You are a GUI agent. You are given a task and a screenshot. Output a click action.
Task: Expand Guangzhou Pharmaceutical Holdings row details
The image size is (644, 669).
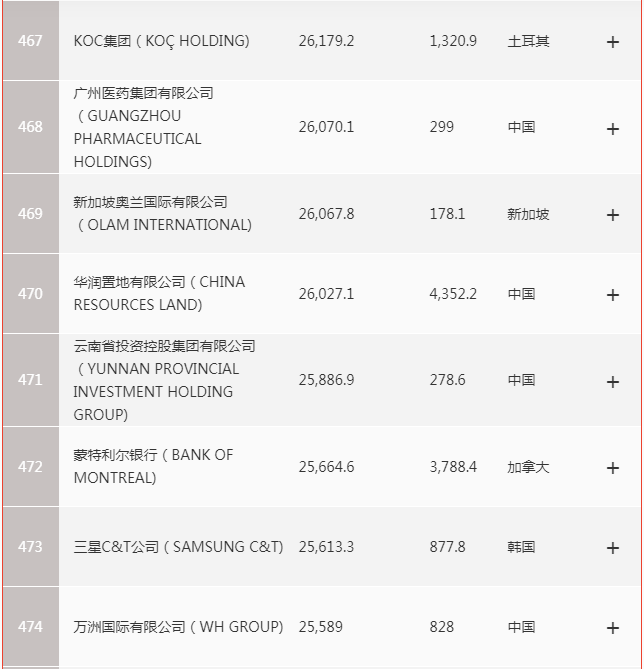[613, 129]
